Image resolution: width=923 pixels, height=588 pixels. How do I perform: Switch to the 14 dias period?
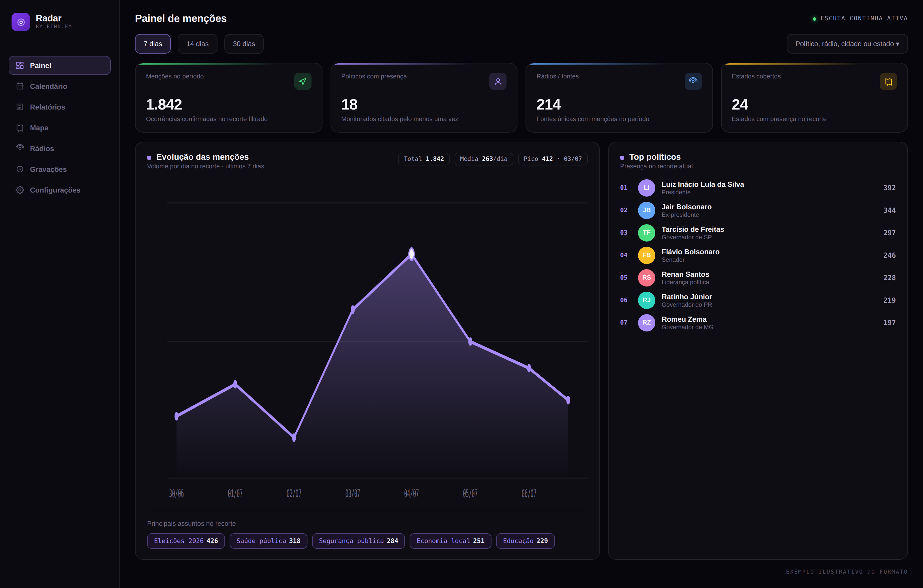(x=197, y=44)
